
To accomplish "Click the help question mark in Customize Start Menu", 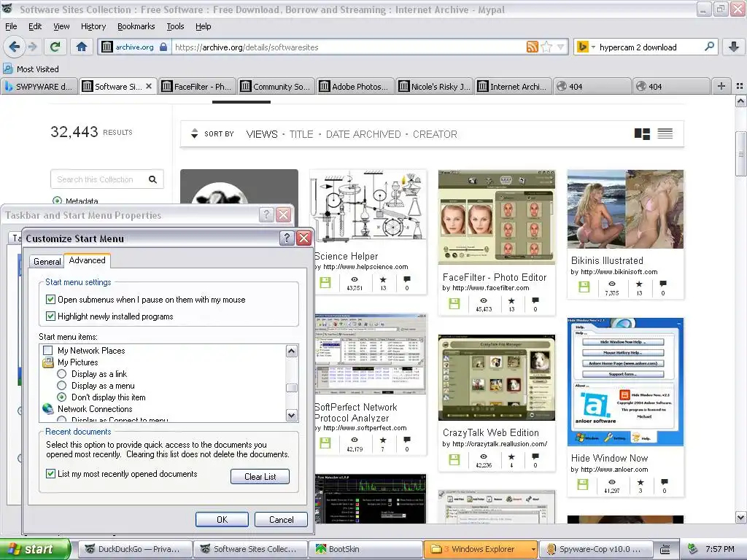I will click(286, 238).
